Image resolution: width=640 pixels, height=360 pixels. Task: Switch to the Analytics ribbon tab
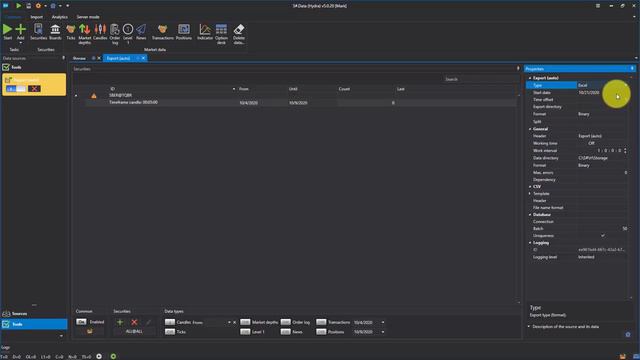coord(60,17)
